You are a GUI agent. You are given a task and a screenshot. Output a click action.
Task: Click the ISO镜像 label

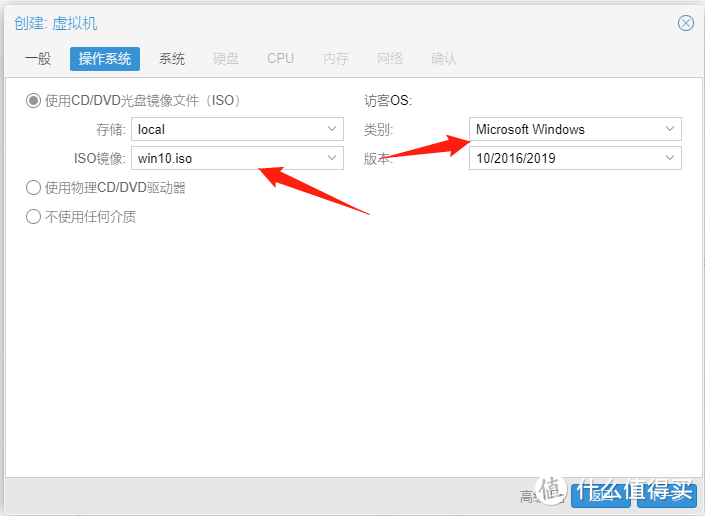tap(100, 158)
